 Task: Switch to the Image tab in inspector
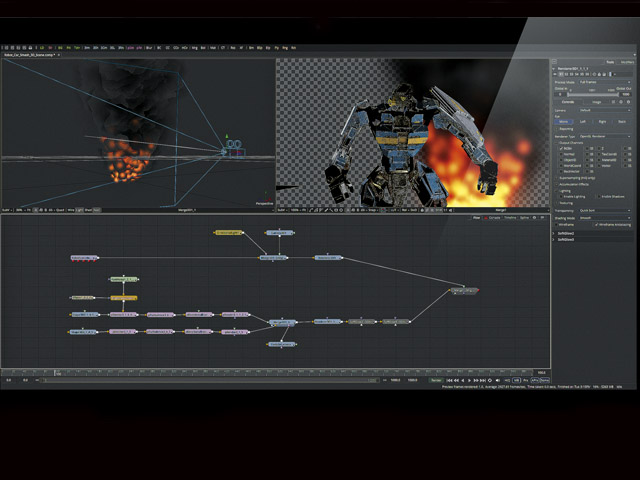pos(597,102)
